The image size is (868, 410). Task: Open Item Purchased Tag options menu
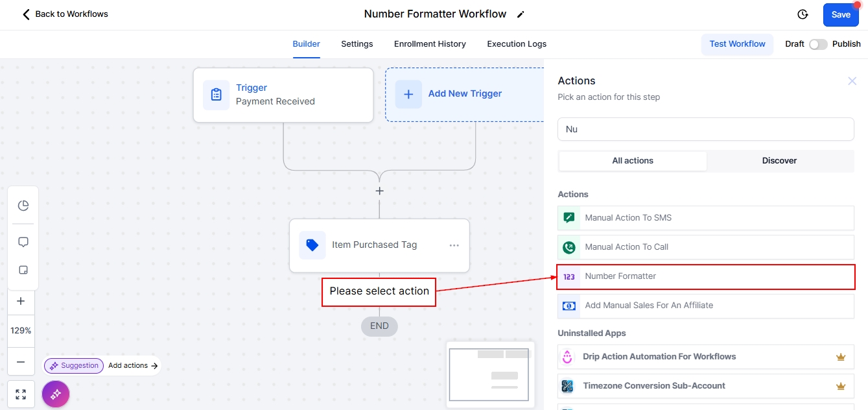[454, 245]
